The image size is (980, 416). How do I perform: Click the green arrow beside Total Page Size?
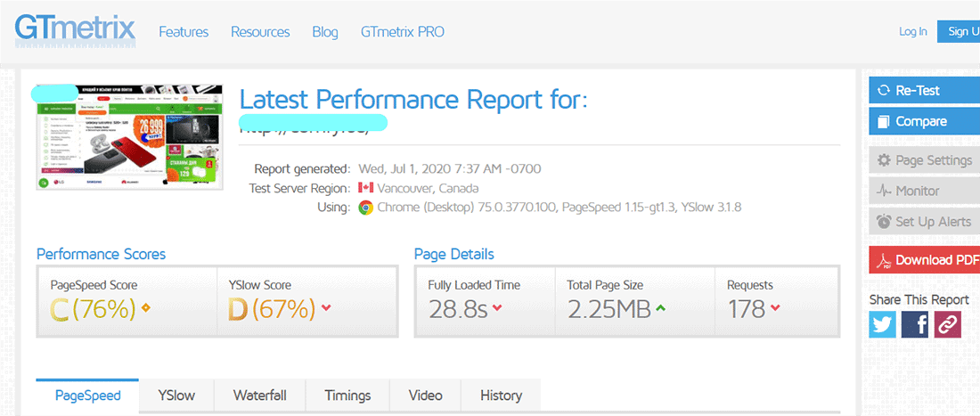(661, 306)
